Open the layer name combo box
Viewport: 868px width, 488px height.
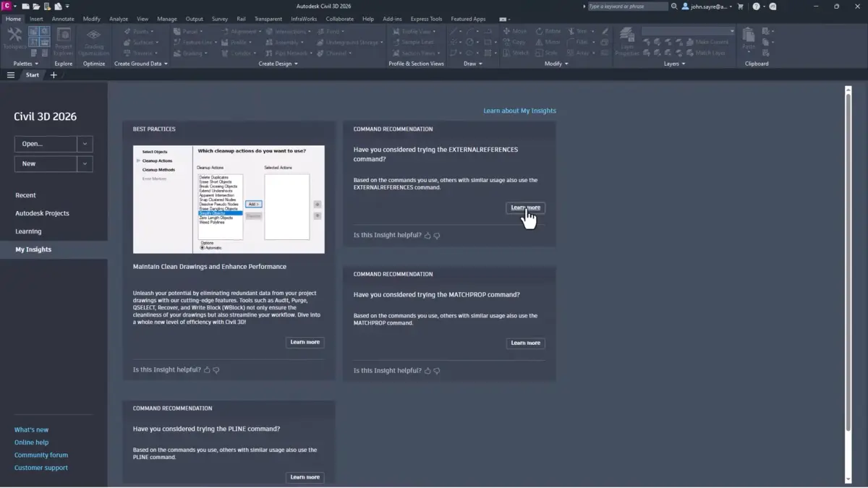point(688,31)
